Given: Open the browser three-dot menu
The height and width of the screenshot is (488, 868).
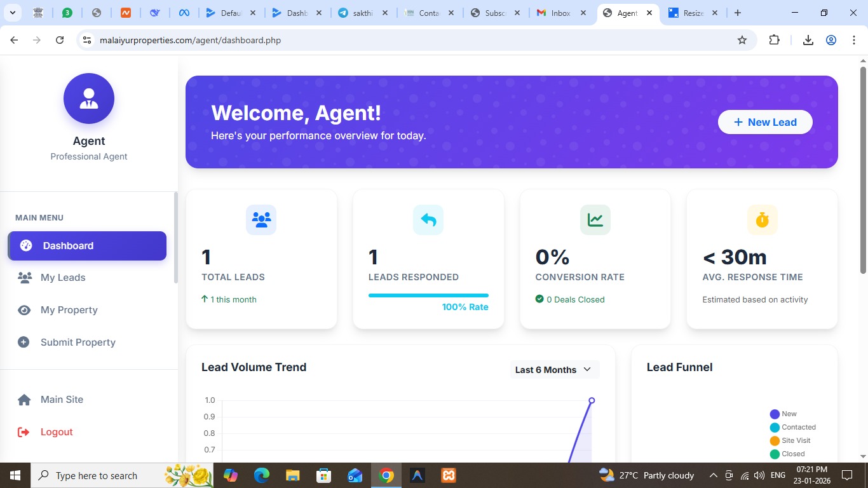Looking at the screenshot, I should click(x=855, y=39).
